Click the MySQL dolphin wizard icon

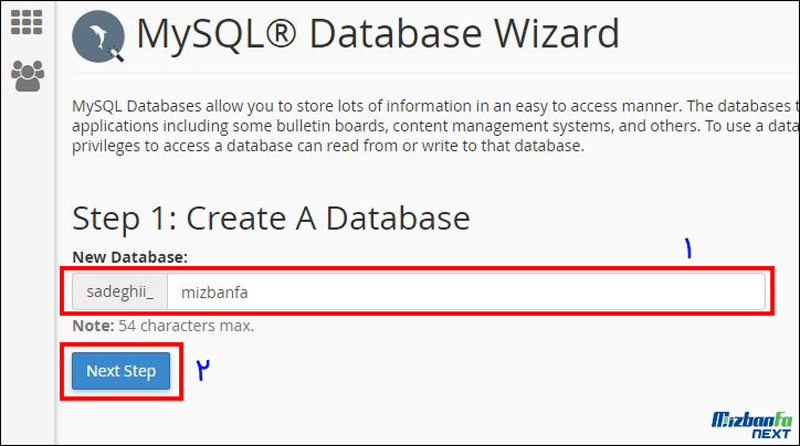pos(98,37)
